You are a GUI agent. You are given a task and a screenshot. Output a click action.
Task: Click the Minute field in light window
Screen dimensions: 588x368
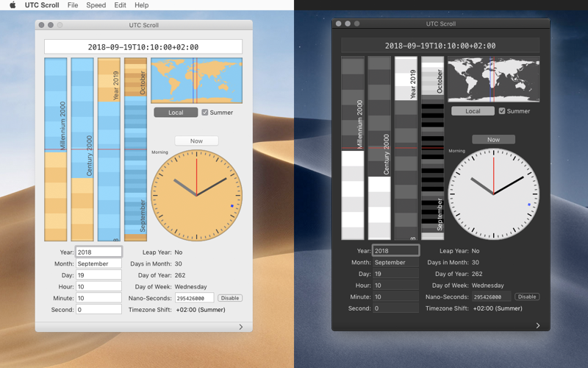[98, 298]
